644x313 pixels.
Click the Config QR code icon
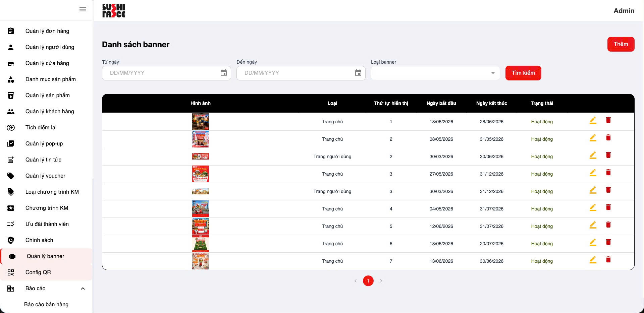11,272
